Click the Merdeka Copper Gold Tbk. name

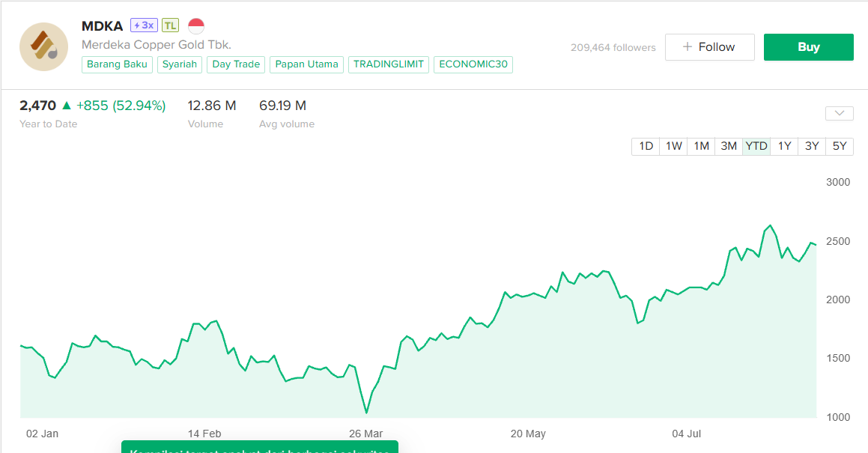coord(156,45)
